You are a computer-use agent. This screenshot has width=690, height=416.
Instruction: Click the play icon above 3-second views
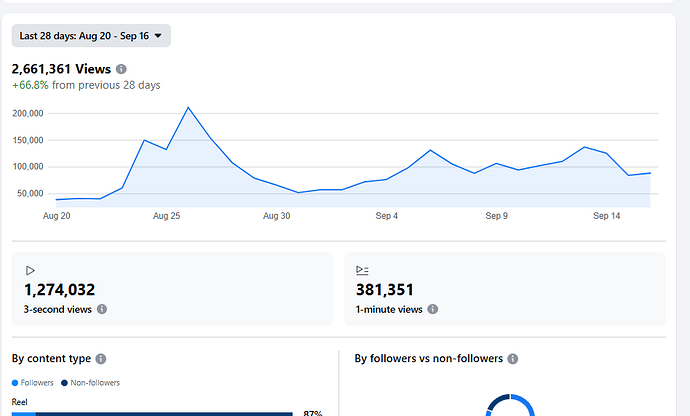30,270
